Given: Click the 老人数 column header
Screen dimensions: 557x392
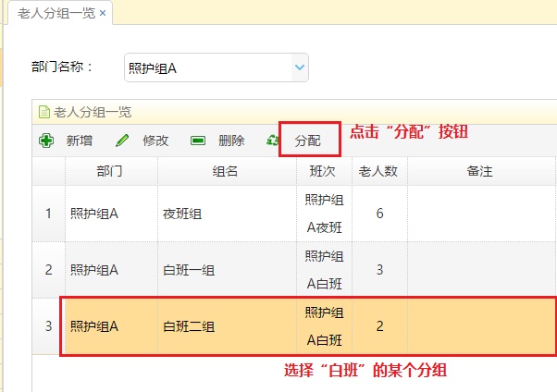Looking at the screenshot, I should click(379, 171).
